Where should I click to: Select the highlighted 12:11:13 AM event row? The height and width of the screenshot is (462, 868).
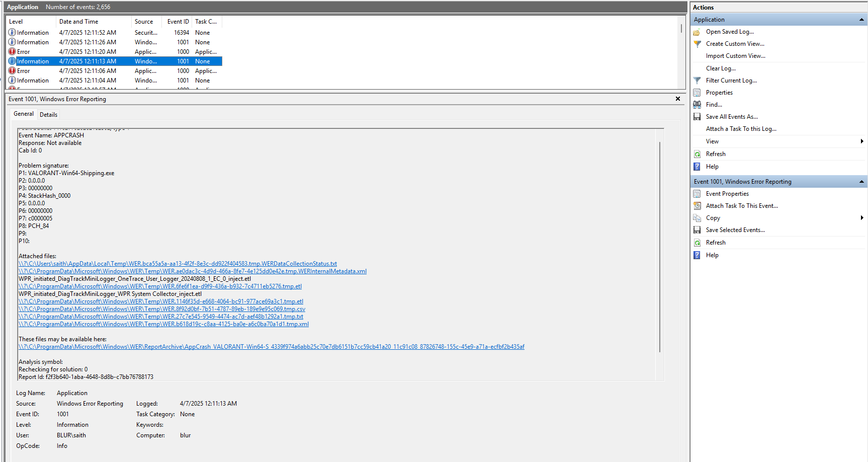[x=114, y=61]
